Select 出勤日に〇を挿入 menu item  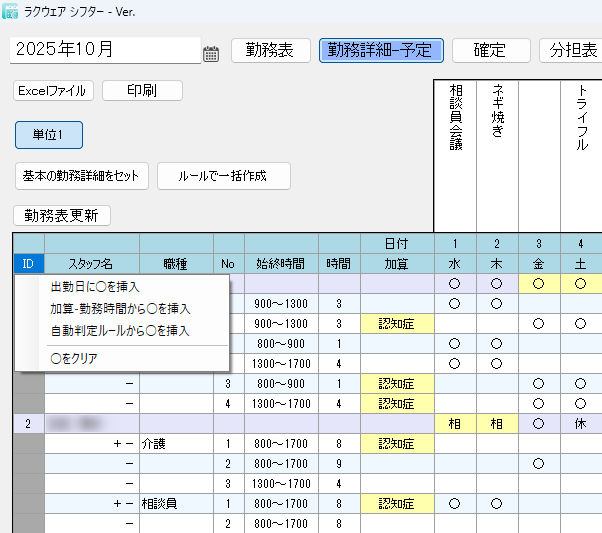[x=95, y=287]
